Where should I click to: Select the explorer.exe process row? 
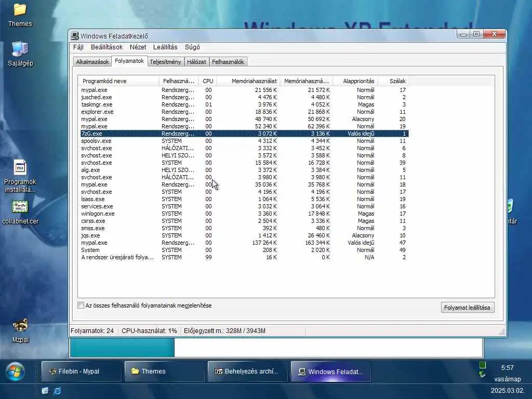pos(244,112)
